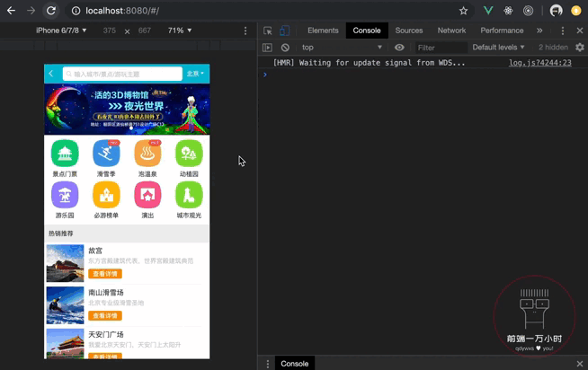Open the log.js?4244:23 source link
This screenshot has width=588, height=370.
coord(540,63)
